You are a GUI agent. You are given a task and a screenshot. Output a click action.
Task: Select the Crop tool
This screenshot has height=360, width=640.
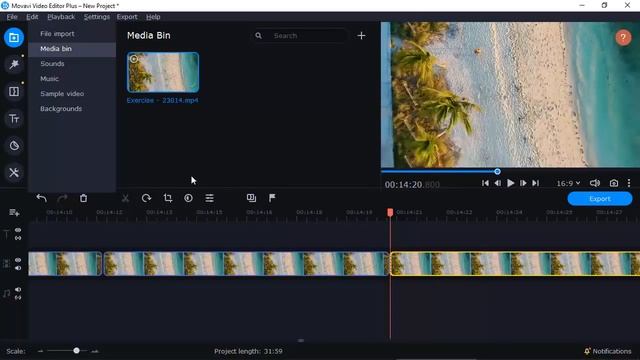pyautogui.click(x=167, y=198)
